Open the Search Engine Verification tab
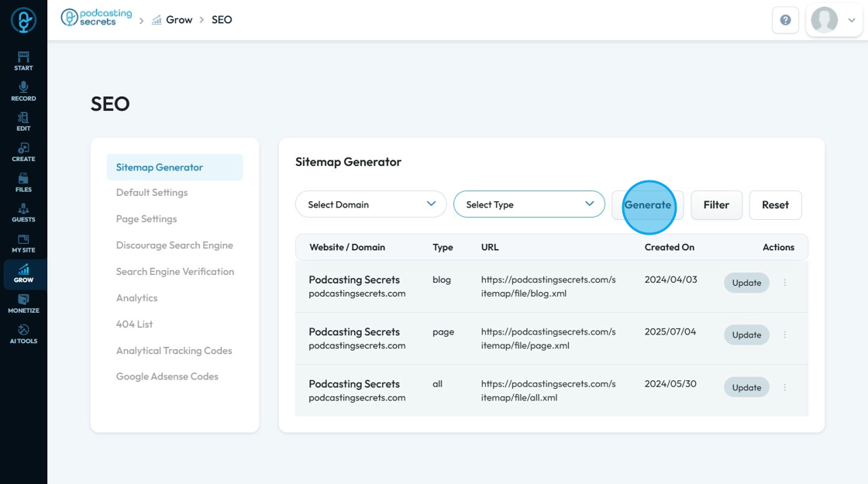The image size is (868, 484). click(175, 272)
